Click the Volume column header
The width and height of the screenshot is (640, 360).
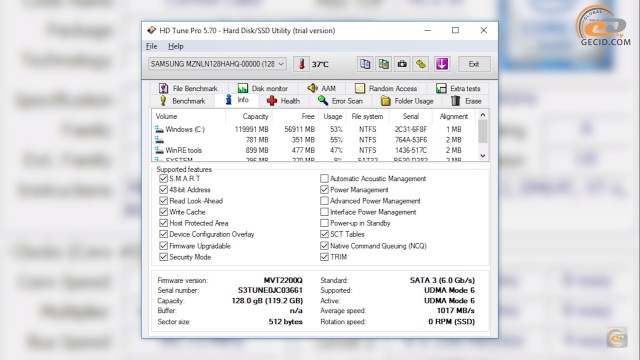coord(189,116)
